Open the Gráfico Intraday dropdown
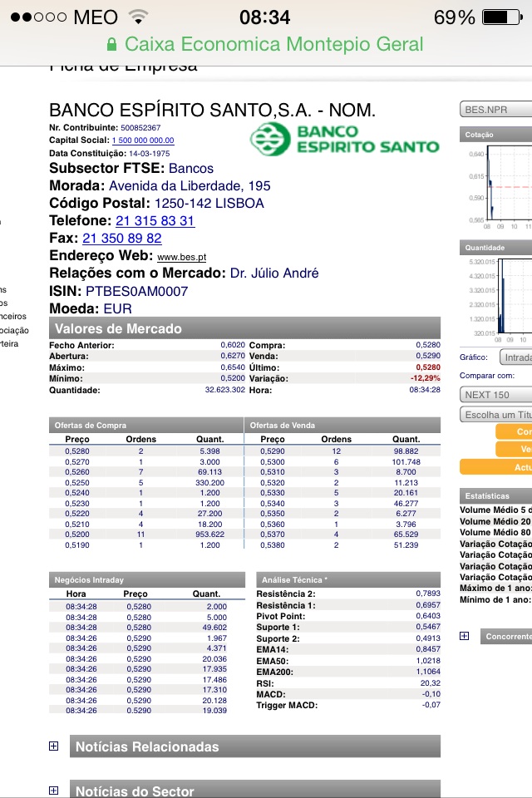Screen dimensions: 532x798 (x=515, y=357)
